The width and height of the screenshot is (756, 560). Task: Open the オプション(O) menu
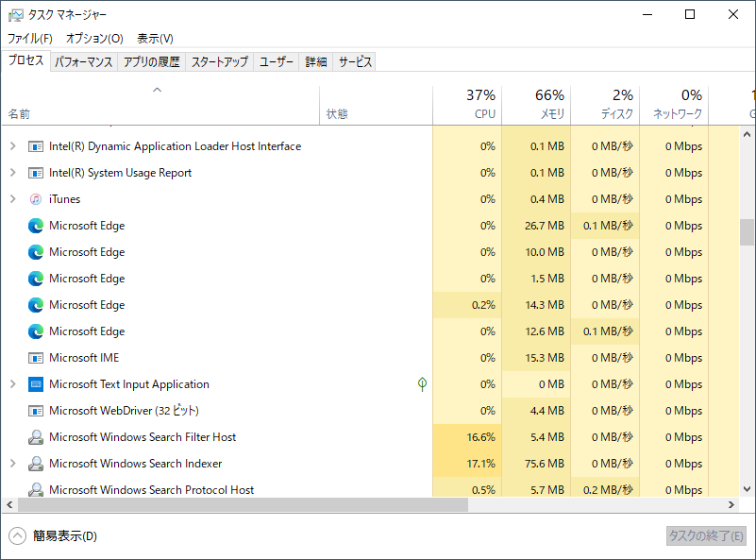(x=94, y=38)
